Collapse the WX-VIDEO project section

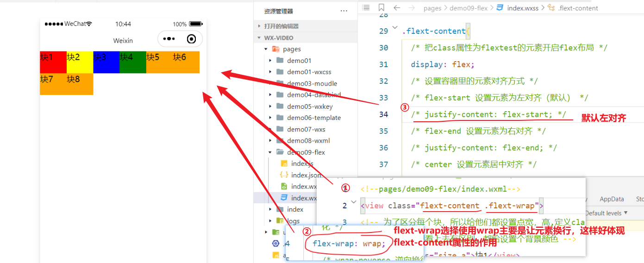click(260, 38)
